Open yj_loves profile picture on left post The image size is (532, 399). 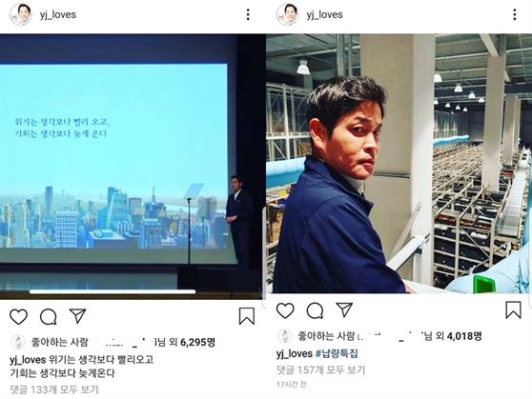[x=20, y=14]
